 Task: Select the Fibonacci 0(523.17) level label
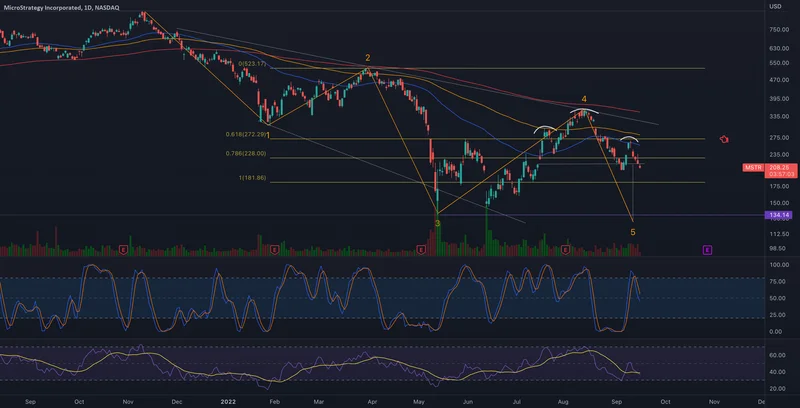pos(252,63)
